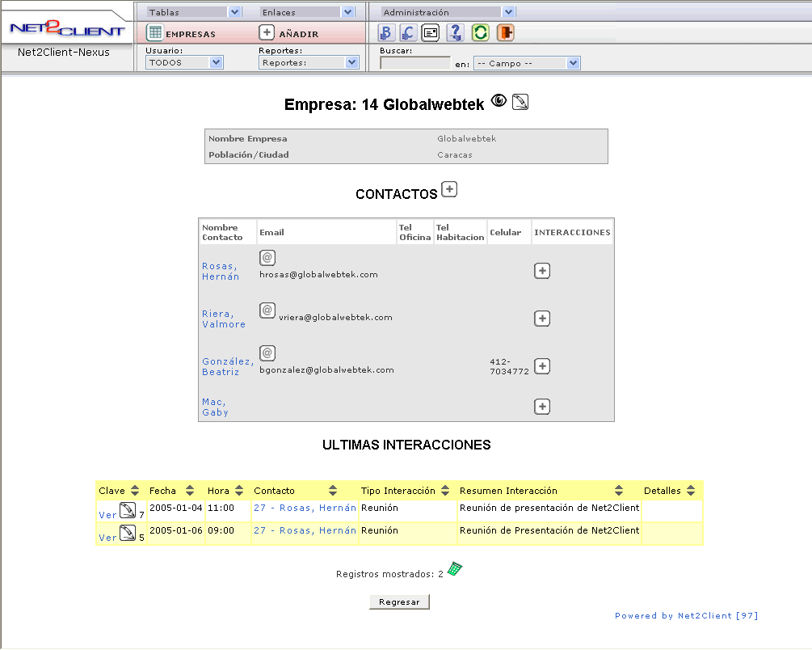Image resolution: width=812 pixels, height=650 pixels.
Task: Toggle the eye view icon next to Globalwebtek
Action: [x=499, y=102]
